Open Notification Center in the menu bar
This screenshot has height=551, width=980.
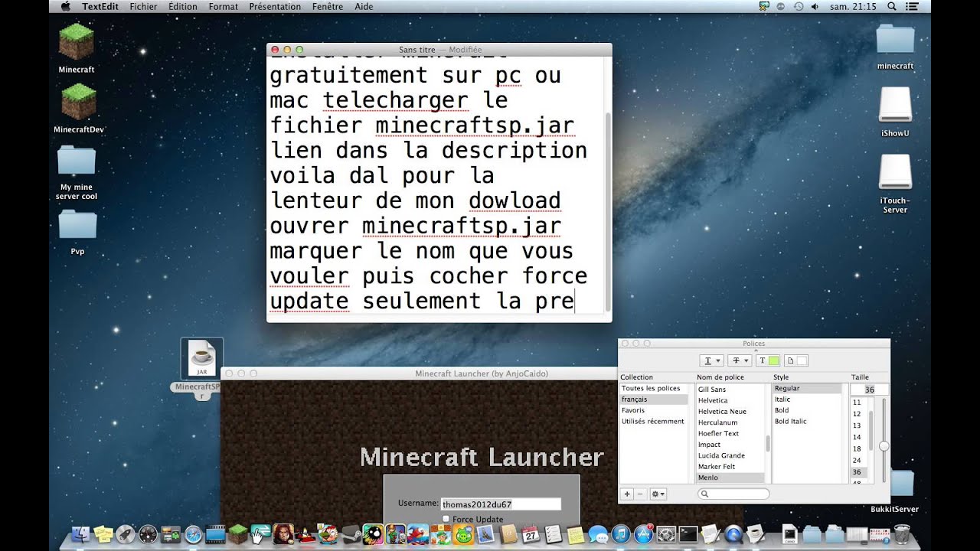click(x=913, y=6)
